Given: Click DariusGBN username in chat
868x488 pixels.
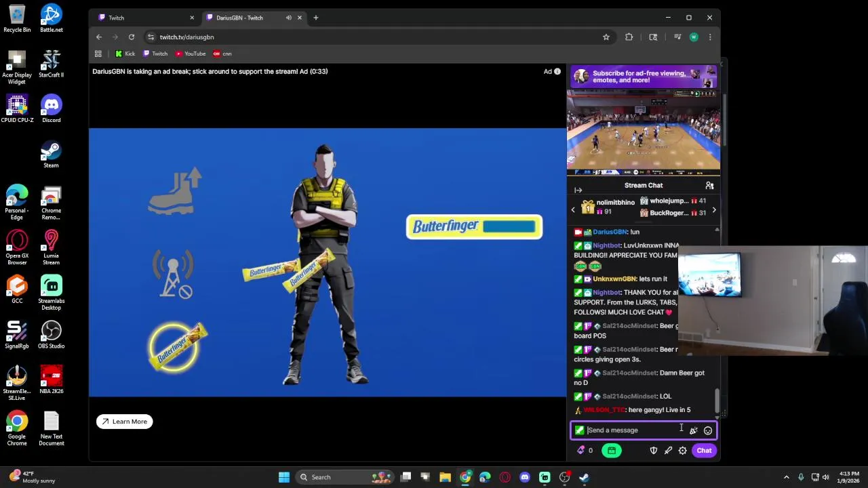Looking at the screenshot, I should coord(610,232).
